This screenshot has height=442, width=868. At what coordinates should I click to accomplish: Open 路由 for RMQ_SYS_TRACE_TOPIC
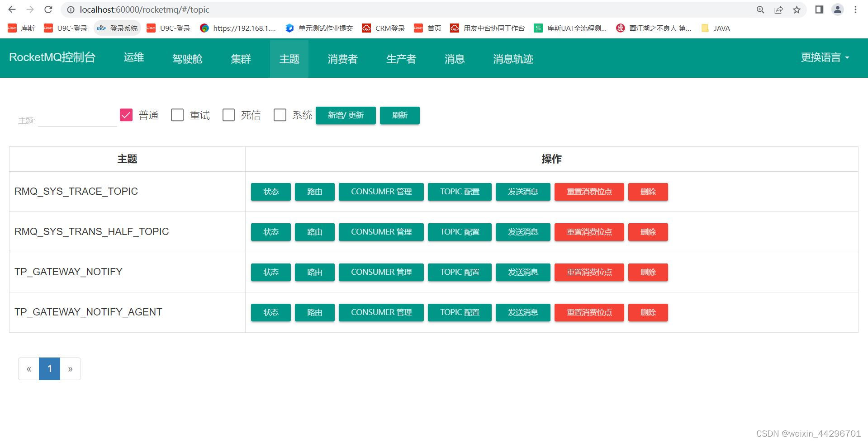click(x=315, y=192)
